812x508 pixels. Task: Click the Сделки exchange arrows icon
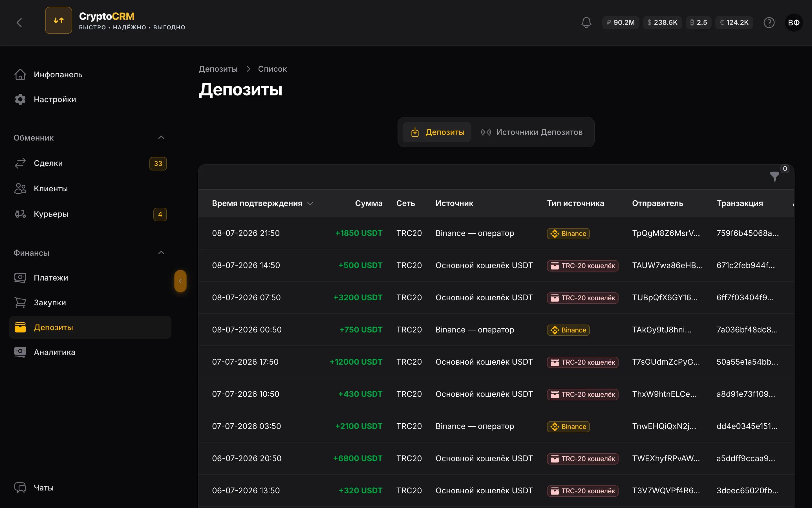tap(20, 163)
